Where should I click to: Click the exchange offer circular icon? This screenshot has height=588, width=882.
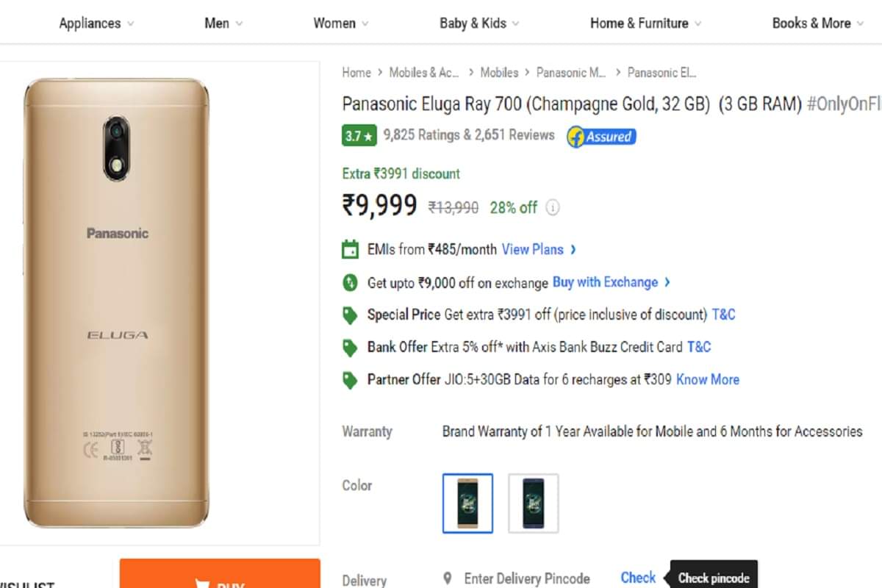(x=350, y=282)
